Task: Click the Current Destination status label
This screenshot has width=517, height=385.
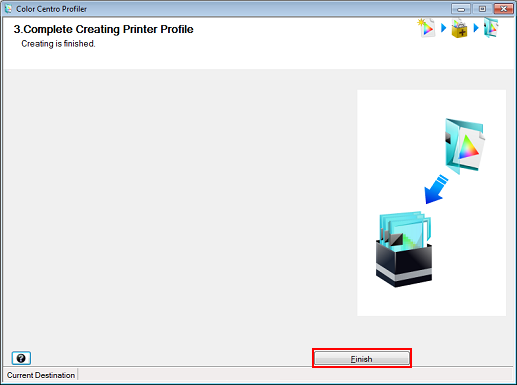Action: point(41,375)
